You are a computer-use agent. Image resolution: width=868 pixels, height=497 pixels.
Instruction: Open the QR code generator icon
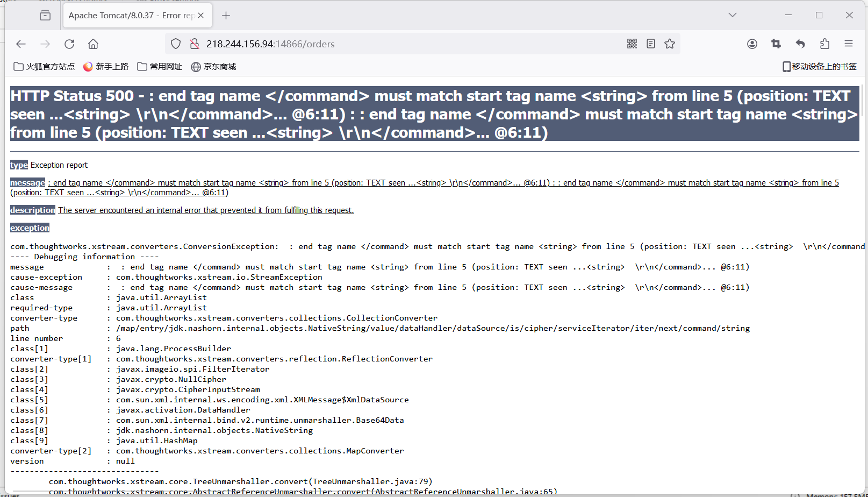[632, 44]
